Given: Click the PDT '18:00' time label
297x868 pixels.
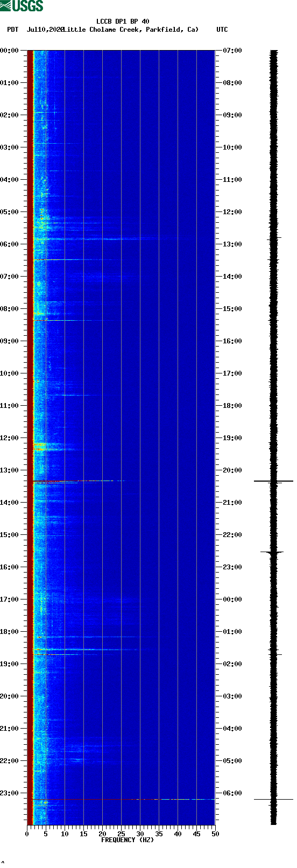Looking at the screenshot, I should [x=10, y=632].
